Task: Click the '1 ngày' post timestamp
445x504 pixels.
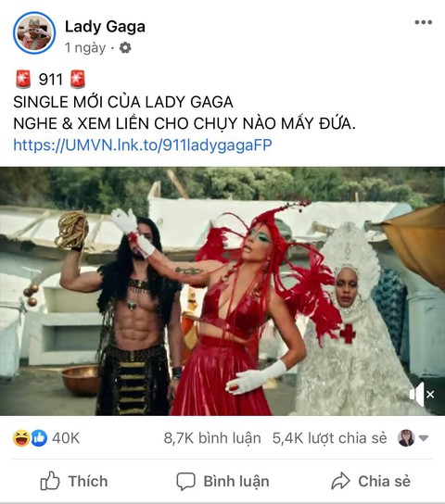Action: (x=85, y=48)
